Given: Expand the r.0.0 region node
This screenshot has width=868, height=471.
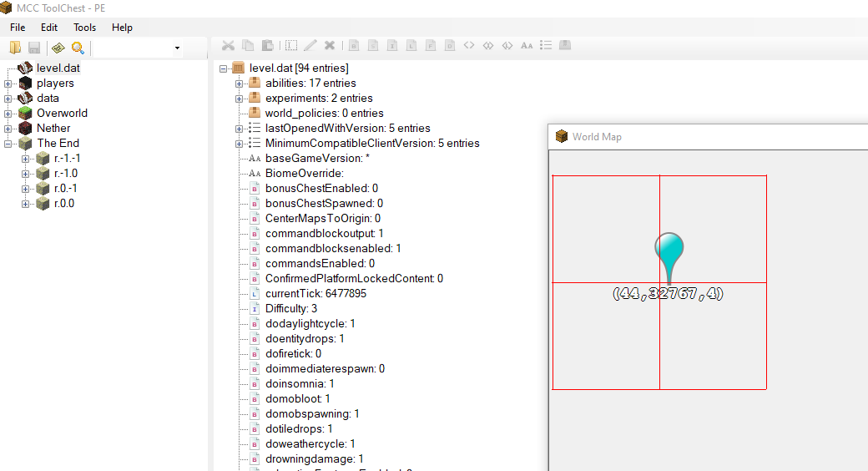Looking at the screenshot, I should [26, 204].
